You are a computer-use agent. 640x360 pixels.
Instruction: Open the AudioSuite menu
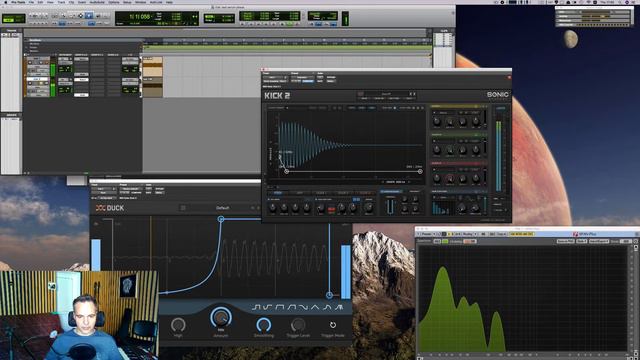[97, 2]
